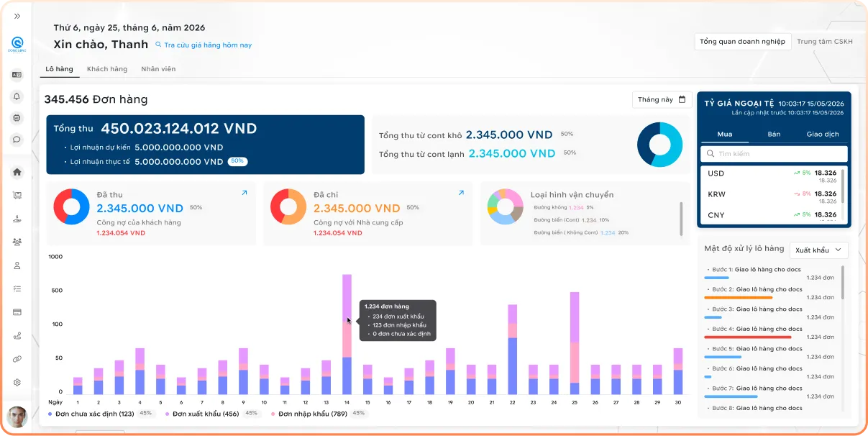This screenshot has height=436, width=868.
Task: Open Đã chi details arrow icon
Action: (461, 193)
